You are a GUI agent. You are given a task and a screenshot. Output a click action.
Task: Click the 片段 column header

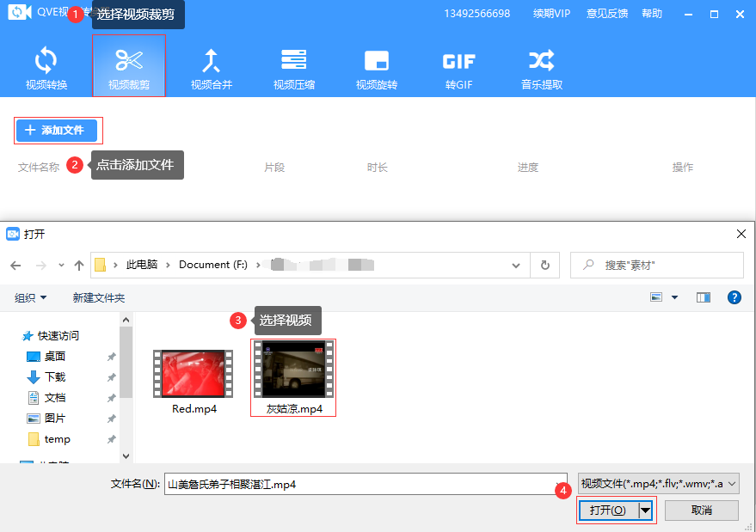coord(274,168)
